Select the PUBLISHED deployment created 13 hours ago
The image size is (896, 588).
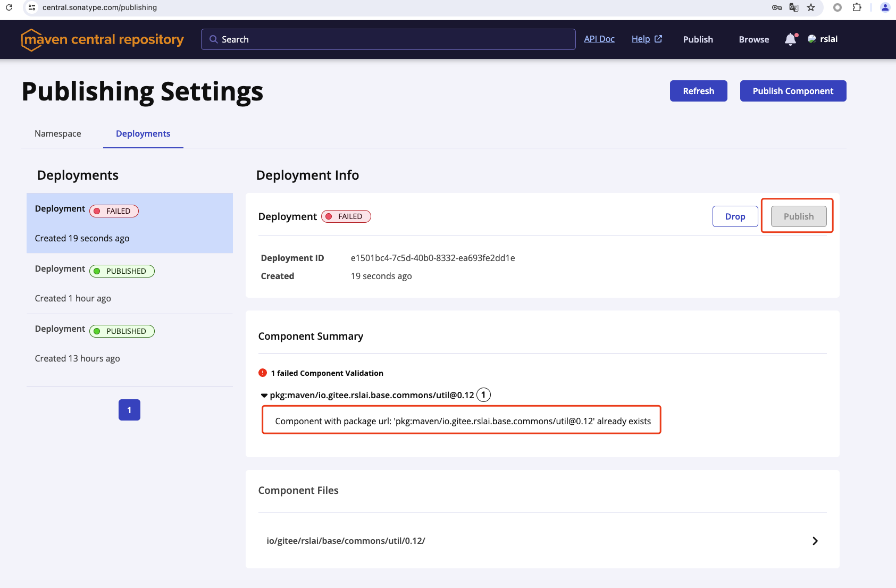click(x=130, y=343)
